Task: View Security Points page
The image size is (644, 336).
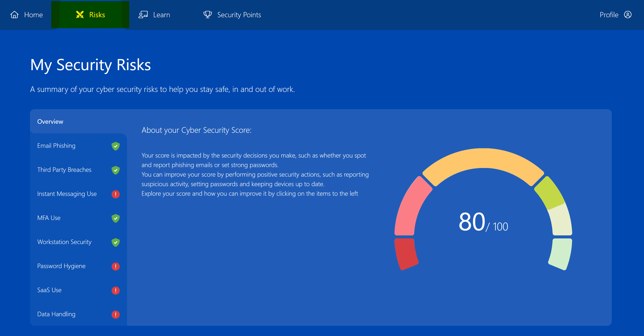Action: tap(232, 15)
